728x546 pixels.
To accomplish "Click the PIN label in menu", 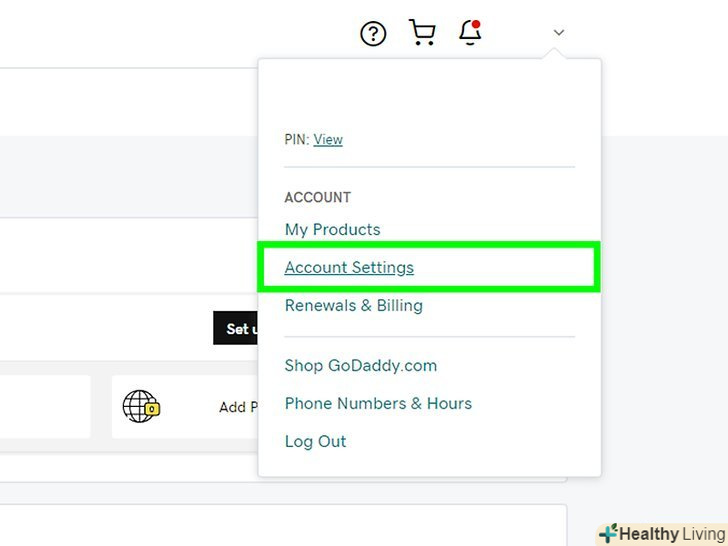I will (x=296, y=140).
